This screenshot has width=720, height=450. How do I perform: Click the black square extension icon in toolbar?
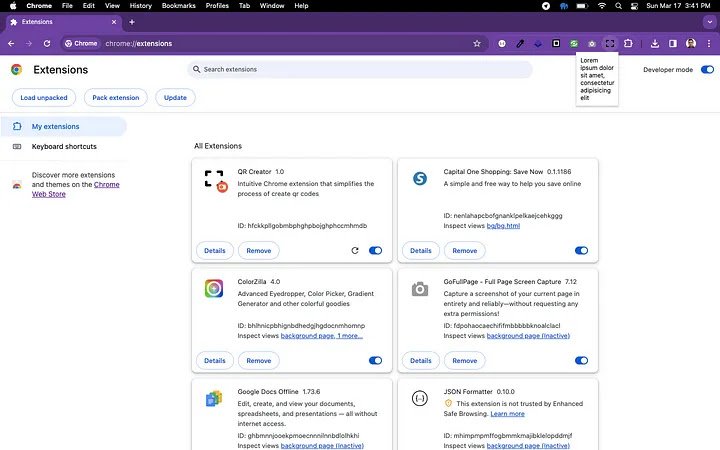pyautogui.click(x=556, y=44)
